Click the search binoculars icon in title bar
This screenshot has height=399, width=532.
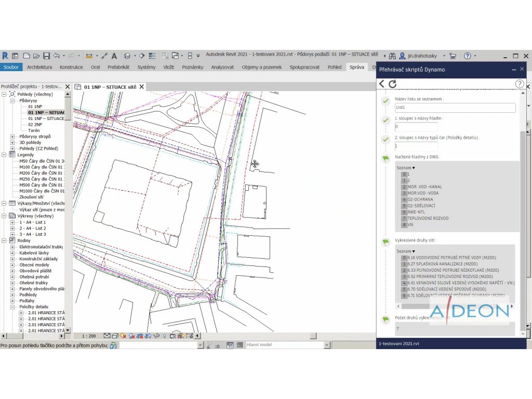(x=392, y=56)
